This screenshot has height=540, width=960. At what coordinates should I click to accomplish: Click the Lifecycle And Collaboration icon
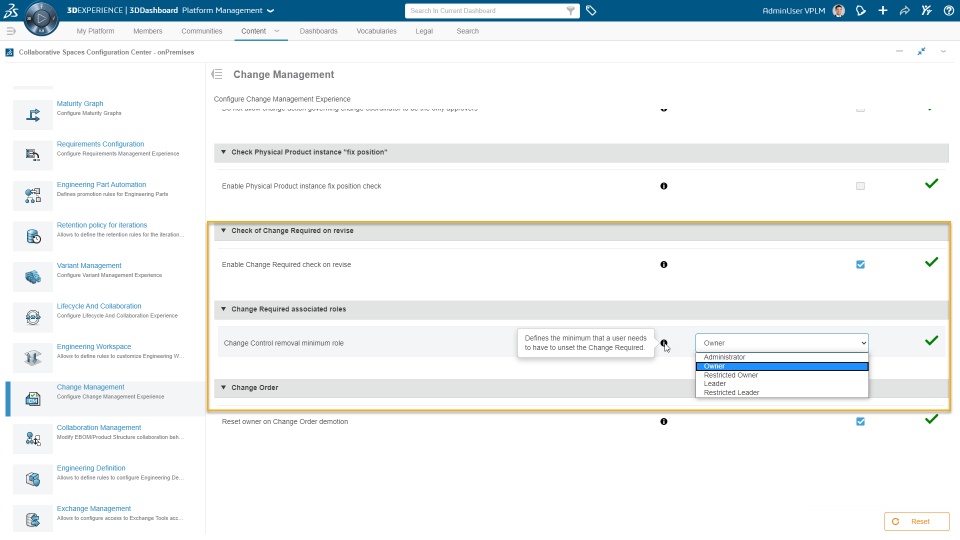coord(33,317)
